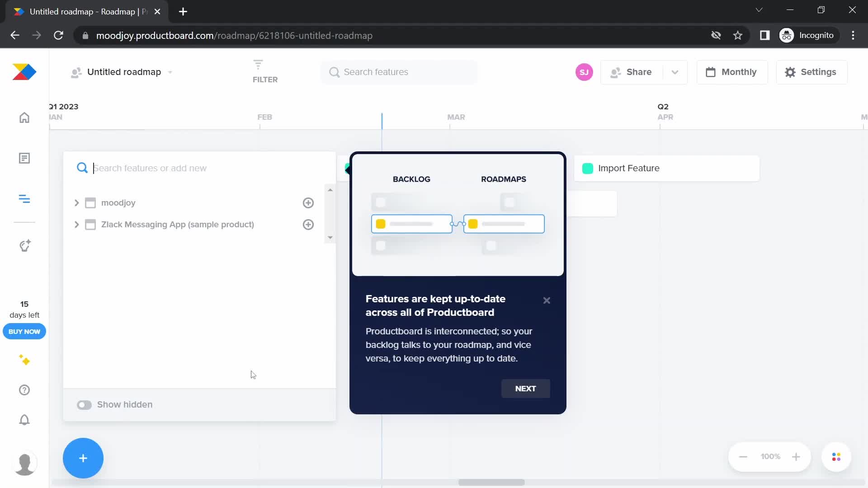This screenshot has height=488, width=868.
Task: Click the Productboard logo icon
Action: coord(24,72)
